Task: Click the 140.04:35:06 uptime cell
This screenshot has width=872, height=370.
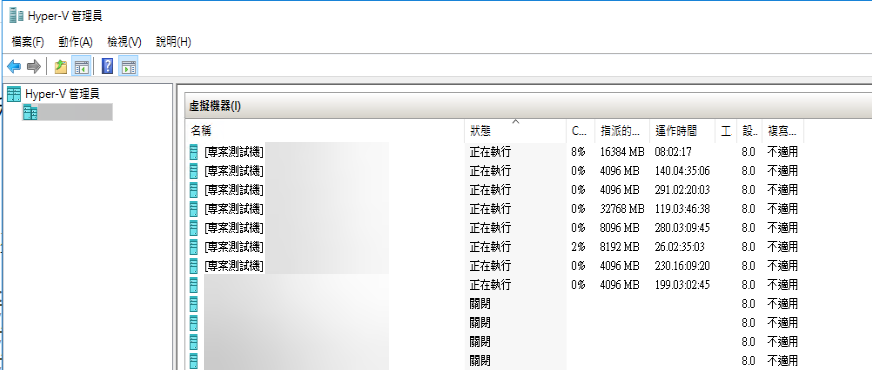Action: (x=682, y=170)
